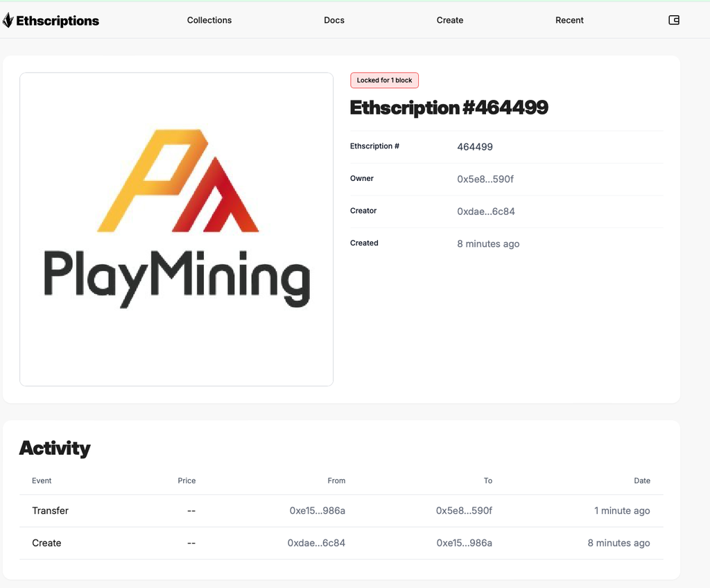The width and height of the screenshot is (710, 588).
Task: Open Create date '8 minutes ago' in Activity
Action: pos(619,543)
